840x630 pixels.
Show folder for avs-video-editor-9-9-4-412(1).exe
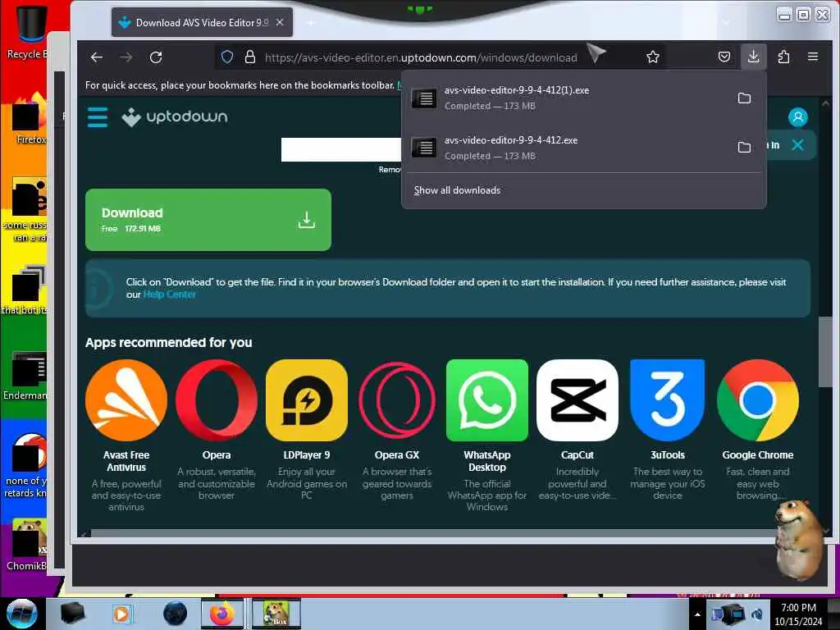[744, 98]
